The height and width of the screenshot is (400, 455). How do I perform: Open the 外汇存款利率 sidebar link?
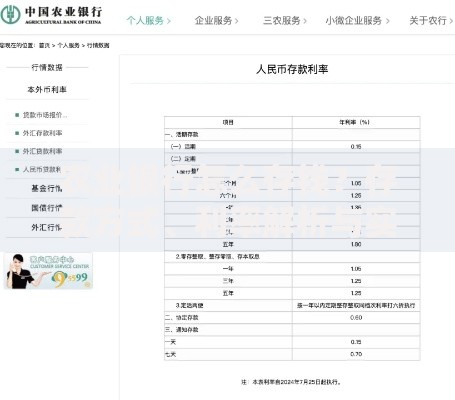42,133
